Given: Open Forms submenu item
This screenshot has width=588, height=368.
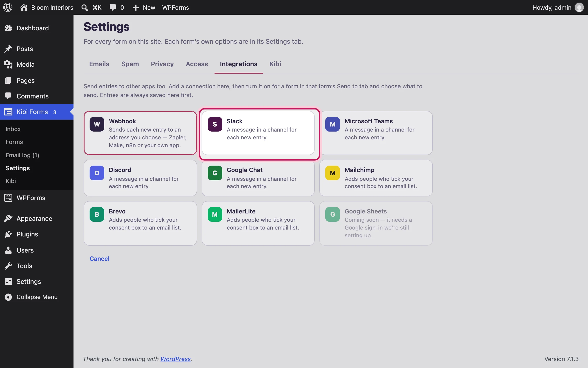Looking at the screenshot, I should [x=14, y=142].
